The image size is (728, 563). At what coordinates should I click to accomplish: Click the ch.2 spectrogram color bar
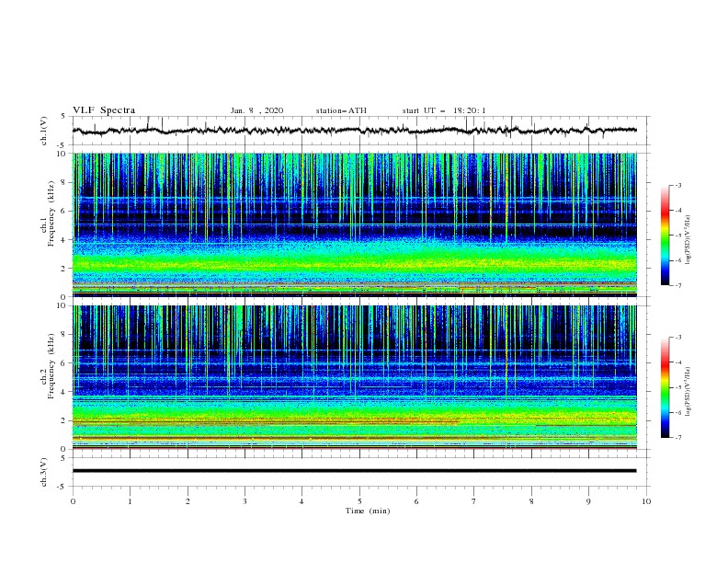click(x=665, y=387)
